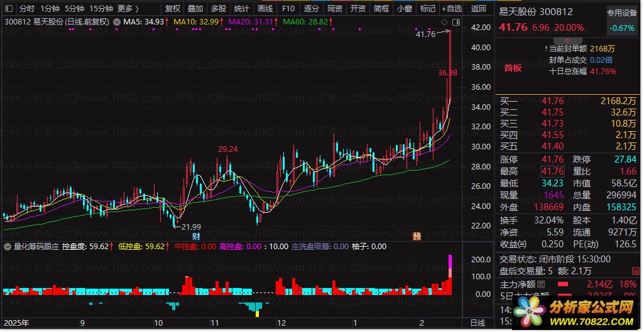This screenshot has width=644, height=332.
Task: Open the MA indicator dropdown arrow
Action: (x=117, y=21)
